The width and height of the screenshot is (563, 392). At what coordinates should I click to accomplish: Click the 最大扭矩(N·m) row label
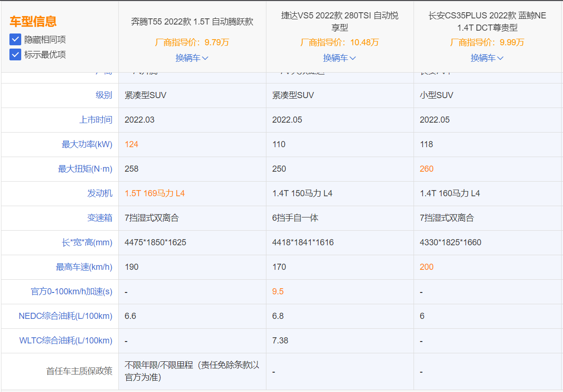coord(85,169)
